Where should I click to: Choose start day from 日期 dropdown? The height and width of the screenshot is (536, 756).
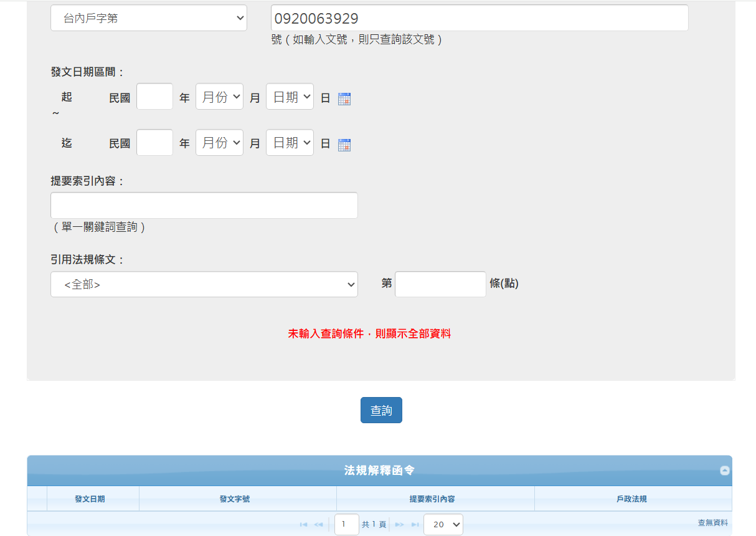[290, 97]
